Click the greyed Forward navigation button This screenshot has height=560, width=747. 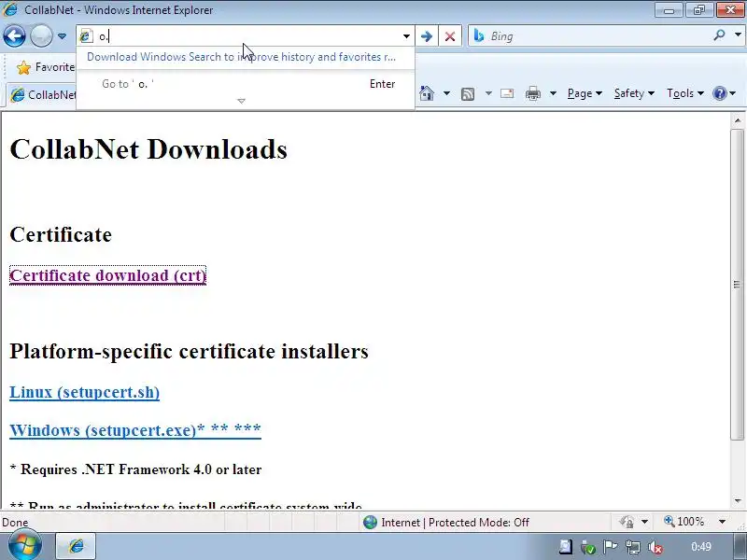click(x=41, y=35)
